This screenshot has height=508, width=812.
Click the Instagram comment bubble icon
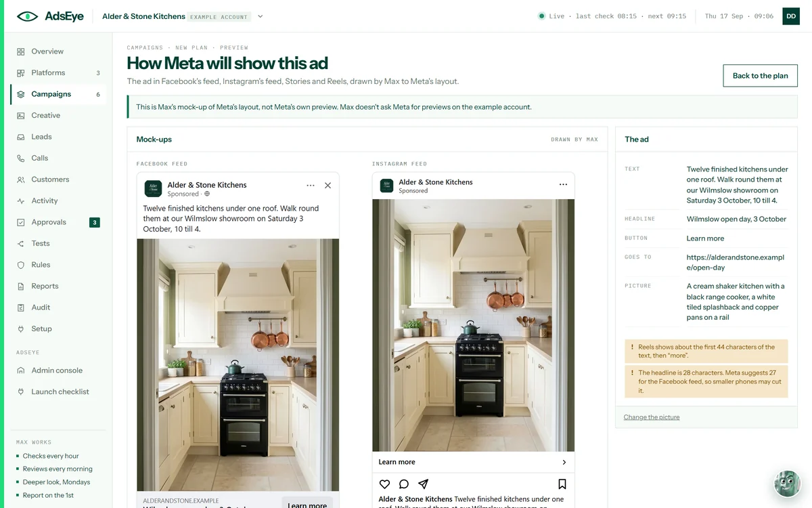tap(404, 484)
